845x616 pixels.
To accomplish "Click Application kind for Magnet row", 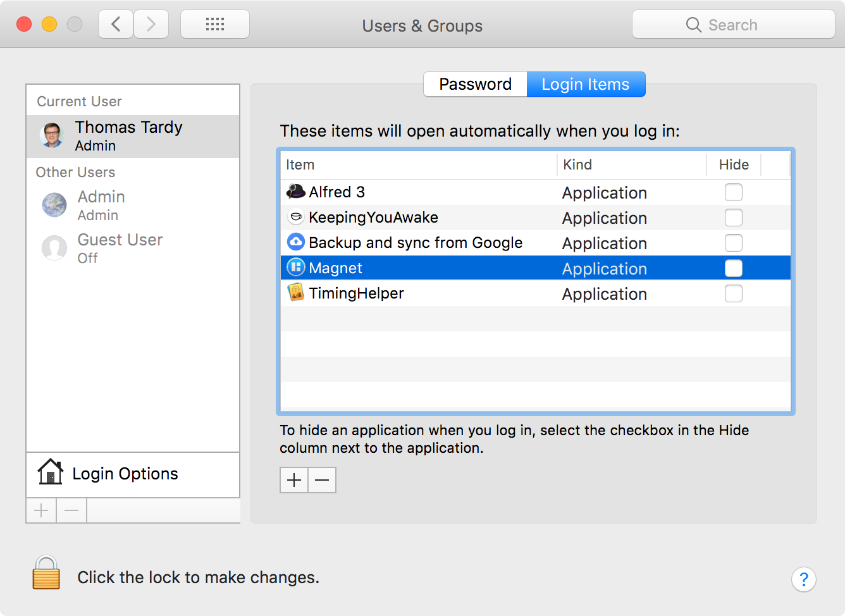I will click(604, 269).
